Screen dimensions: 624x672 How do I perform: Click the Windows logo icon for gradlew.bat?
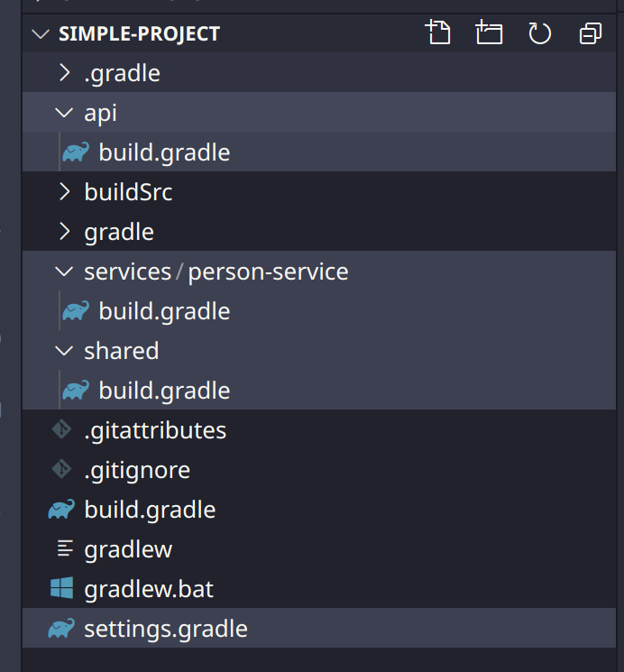[61, 589]
